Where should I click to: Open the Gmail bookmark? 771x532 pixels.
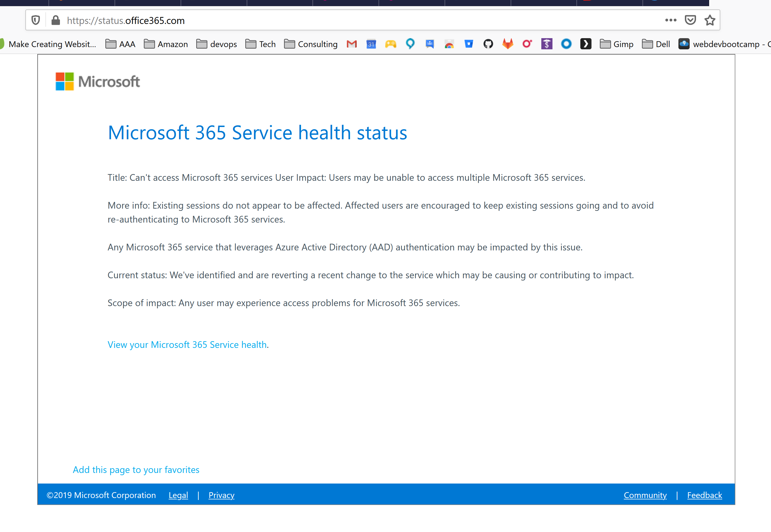352,44
